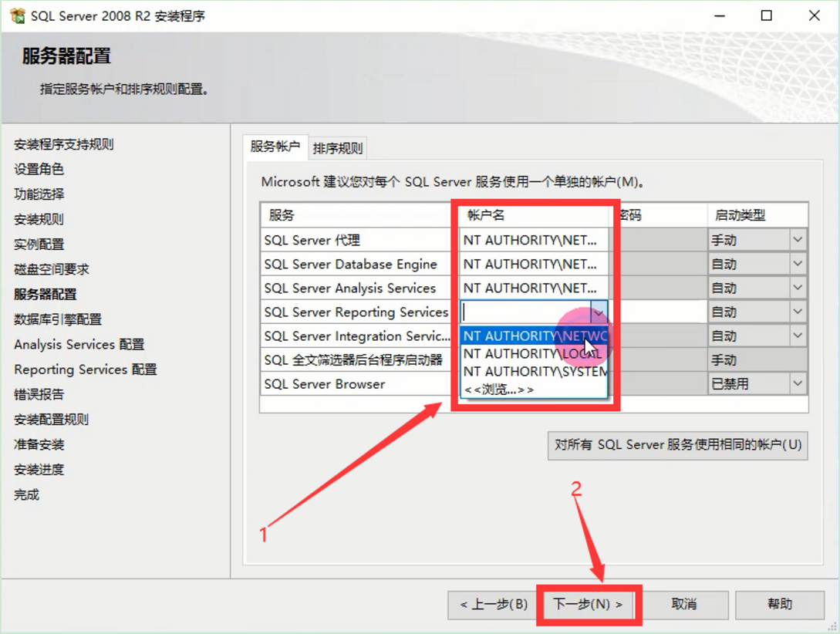This screenshot has height=634, width=840.
Task: Click 安装程序支持规则 in the step list
Action: (x=64, y=144)
